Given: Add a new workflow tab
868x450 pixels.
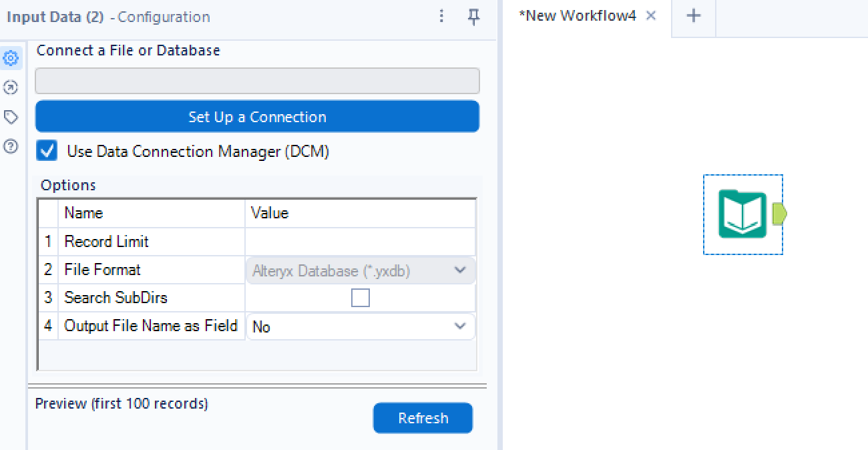Looking at the screenshot, I should [694, 15].
